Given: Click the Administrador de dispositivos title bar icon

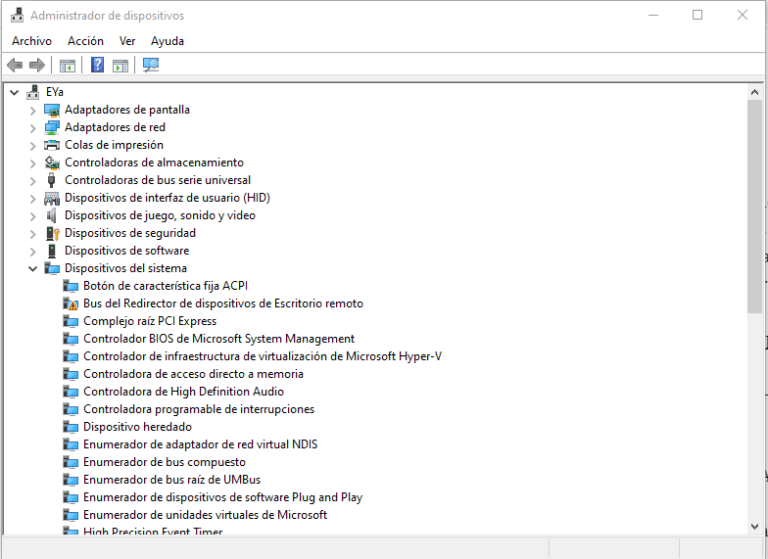Looking at the screenshot, I should tap(17, 15).
